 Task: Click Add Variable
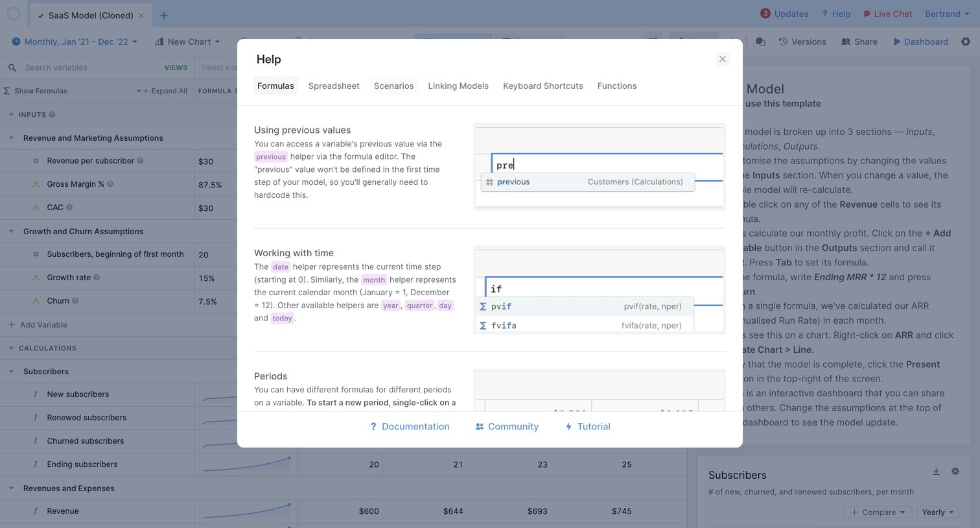click(x=38, y=325)
